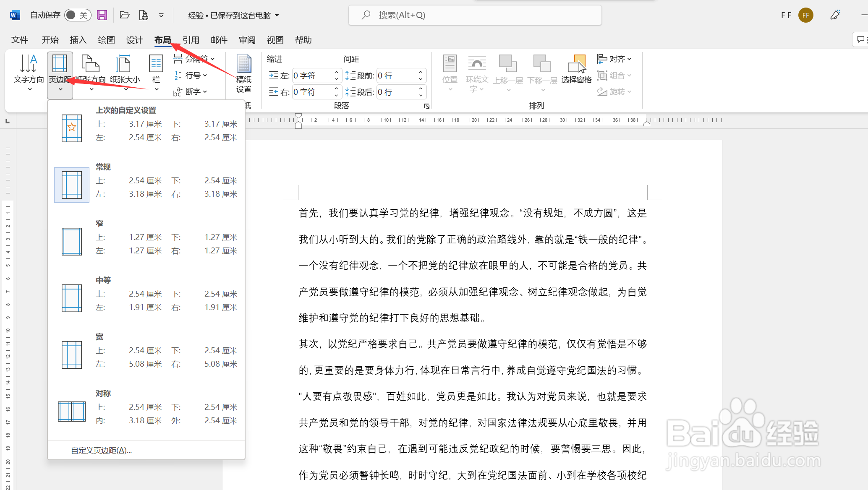
Task: Switch to the 审阅 tab
Action: click(247, 40)
